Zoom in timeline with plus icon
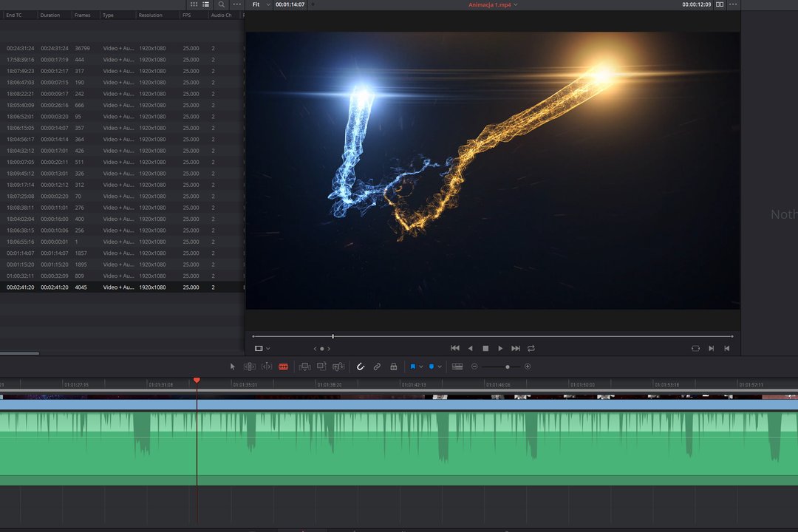This screenshot has height=532, width=798. [528, 366]
